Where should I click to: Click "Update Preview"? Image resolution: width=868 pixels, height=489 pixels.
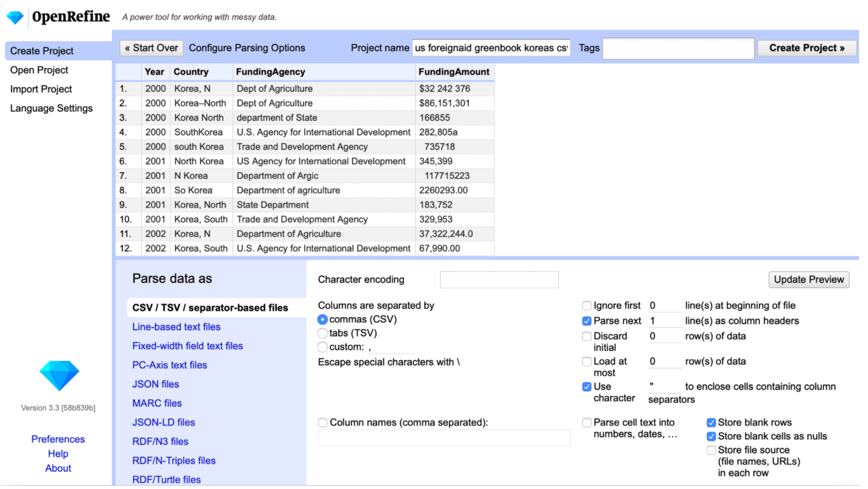809,280
